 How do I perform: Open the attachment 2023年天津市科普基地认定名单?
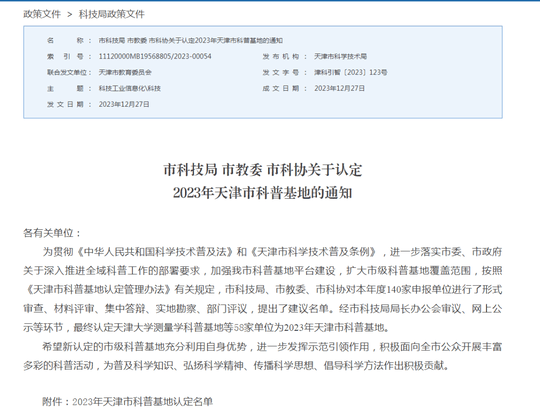coord(142,402)
